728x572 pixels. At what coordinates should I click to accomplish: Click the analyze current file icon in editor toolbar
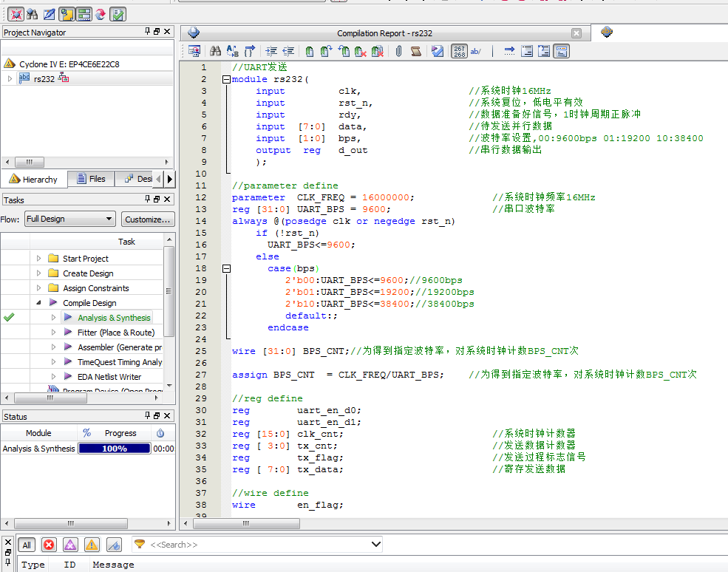[438, 51]
